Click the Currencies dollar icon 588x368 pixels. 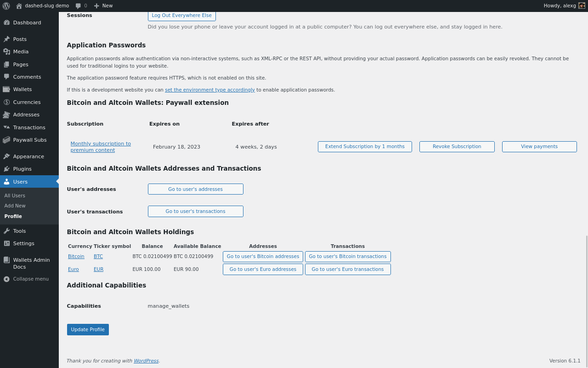coord(6,102)
